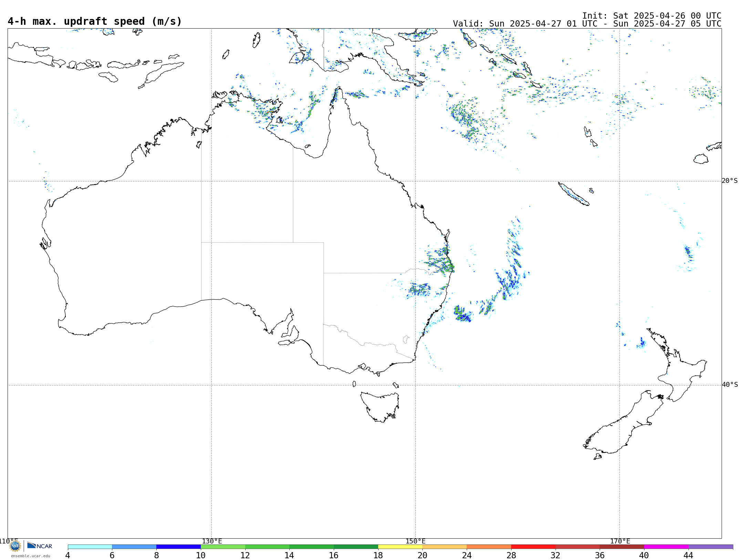Select the light cyan 4–6 swatch

90,547
